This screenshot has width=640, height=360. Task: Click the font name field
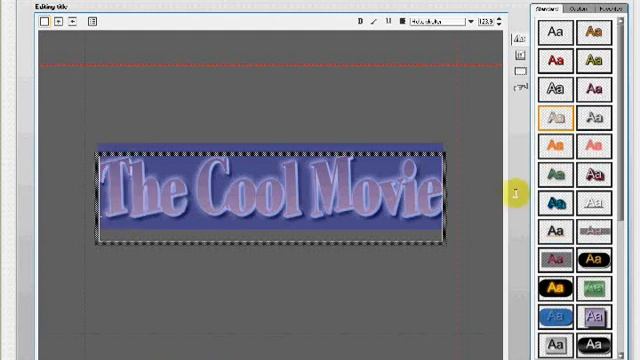[x=438, y=22]
